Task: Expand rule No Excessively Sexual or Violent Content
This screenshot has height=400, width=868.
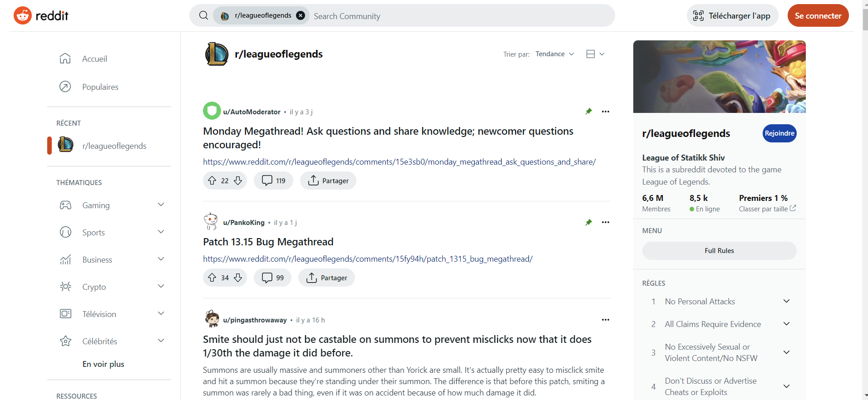Action: pyautogui.click(x=786, y=352)
